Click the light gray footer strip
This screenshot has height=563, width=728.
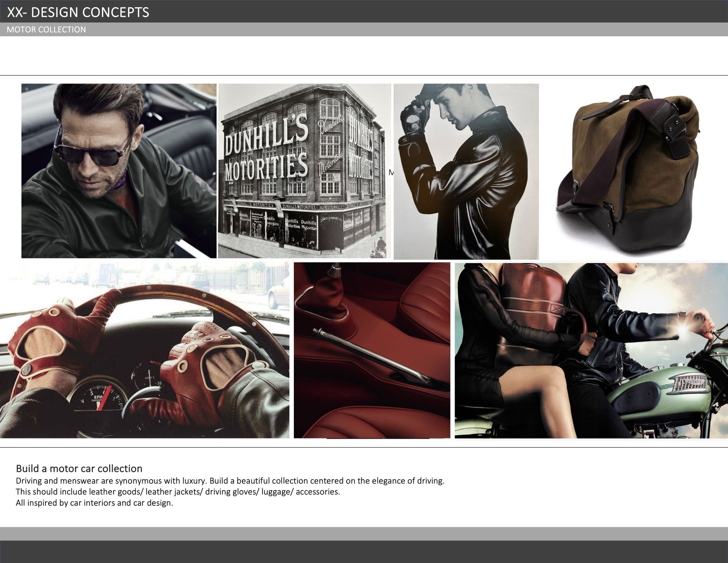click(364, 533)
